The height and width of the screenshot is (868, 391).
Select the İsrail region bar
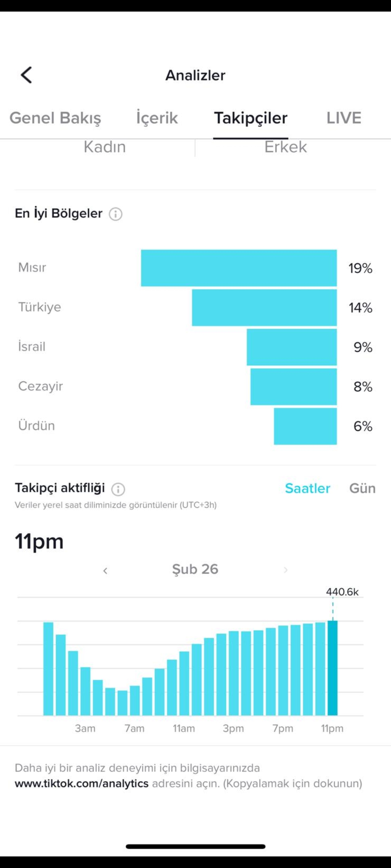[x=292, y=347]
